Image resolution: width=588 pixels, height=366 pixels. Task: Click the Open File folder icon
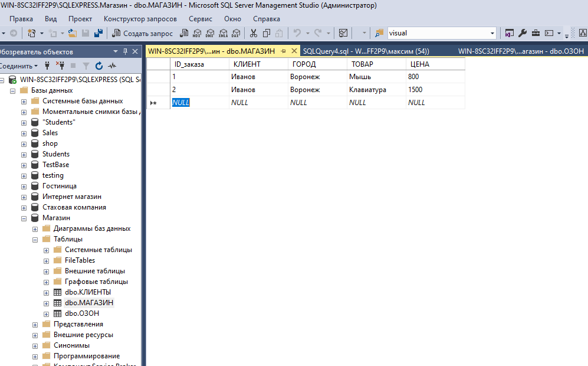coord(73,34)
